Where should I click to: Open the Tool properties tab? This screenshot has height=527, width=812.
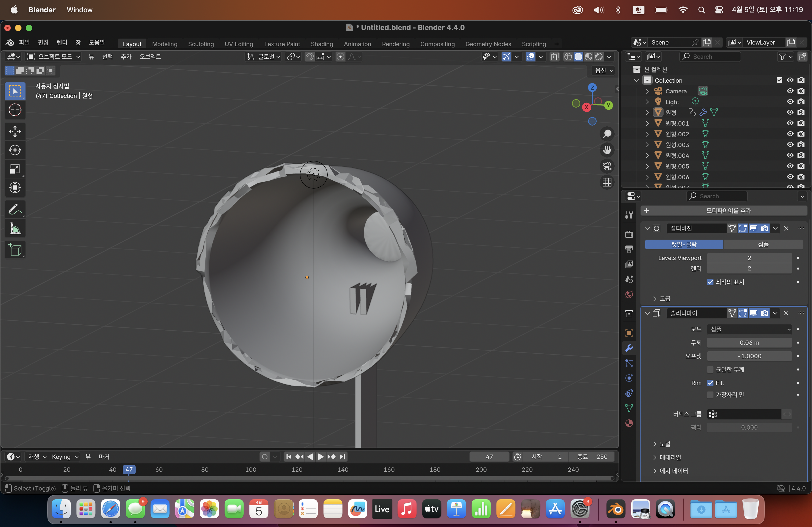coord(629,214)
